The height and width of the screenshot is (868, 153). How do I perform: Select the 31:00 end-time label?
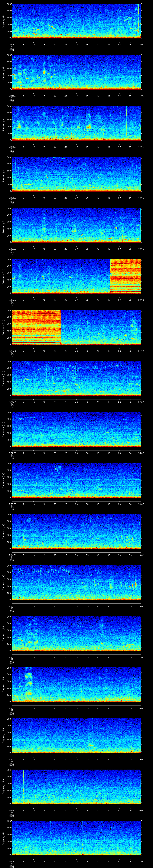pyautogui.click(x=141, y=861)
